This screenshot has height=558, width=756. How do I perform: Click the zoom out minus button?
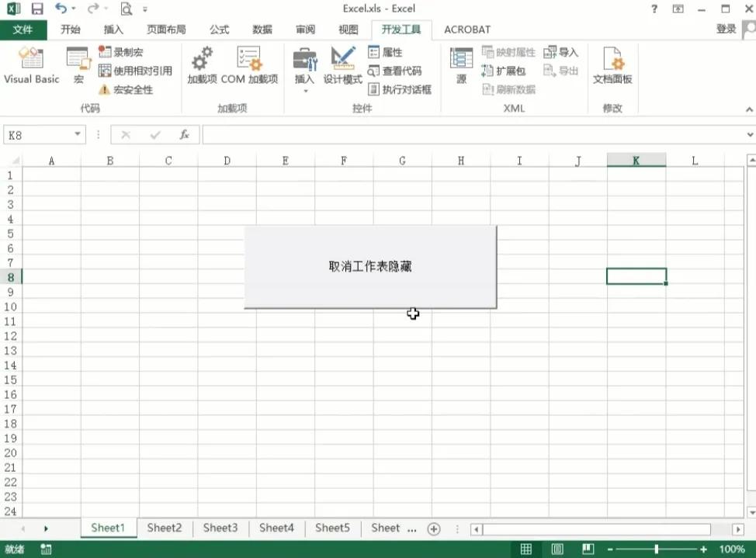(x=610, y=549)
